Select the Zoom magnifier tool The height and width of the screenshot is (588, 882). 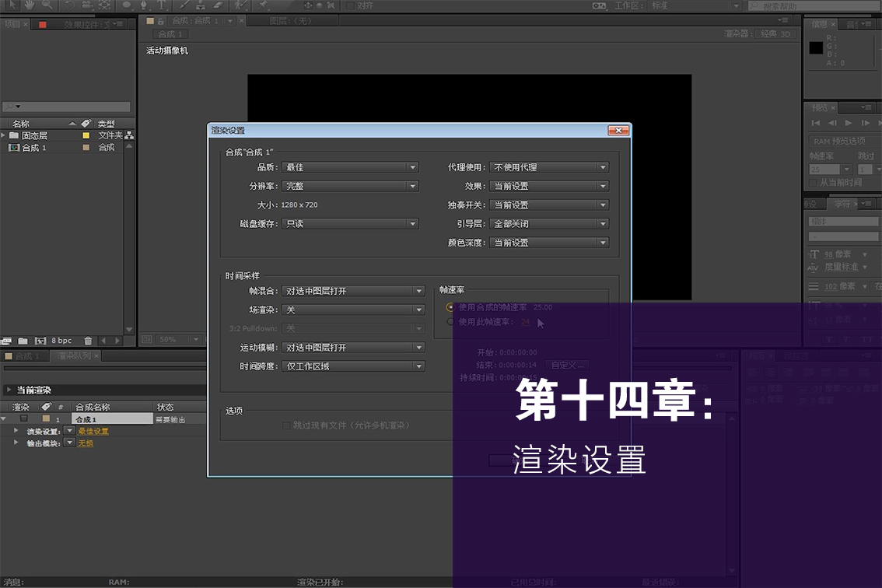(x=47, y=5)
